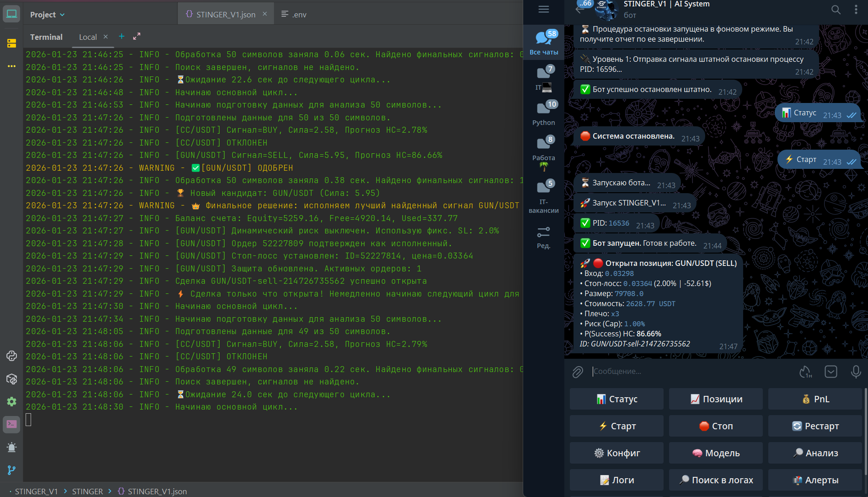The height and width of the screenshot is (497, 868).
Task: Select the Python chat folder
Action: pos(543,113)
